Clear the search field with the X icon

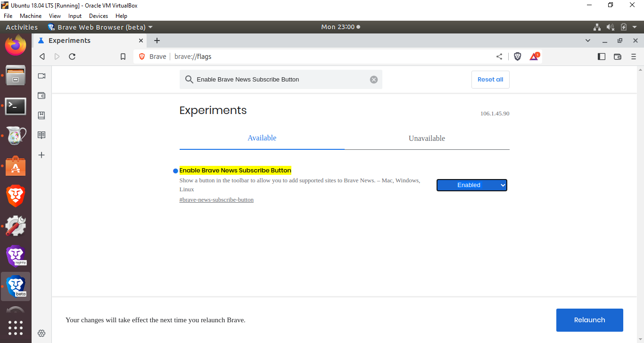[374, 79]
